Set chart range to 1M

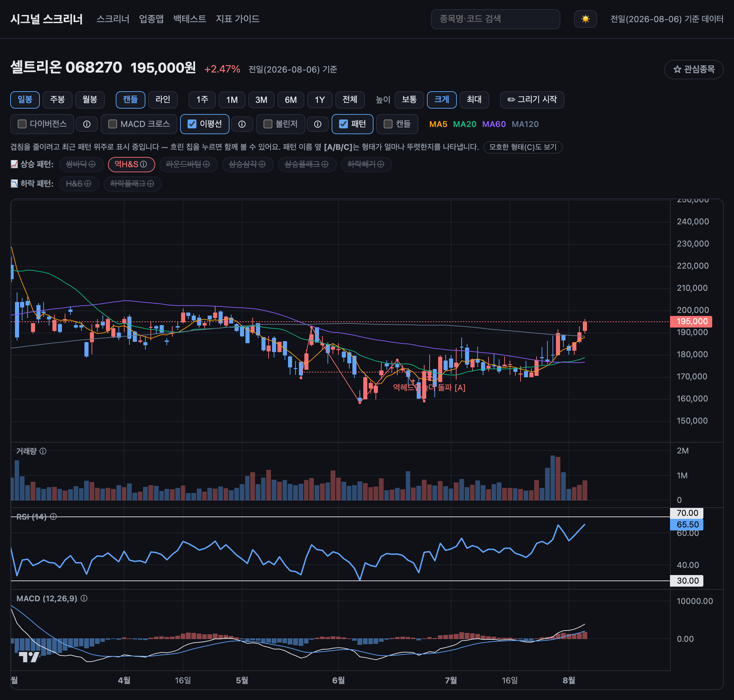pos(232,100)
